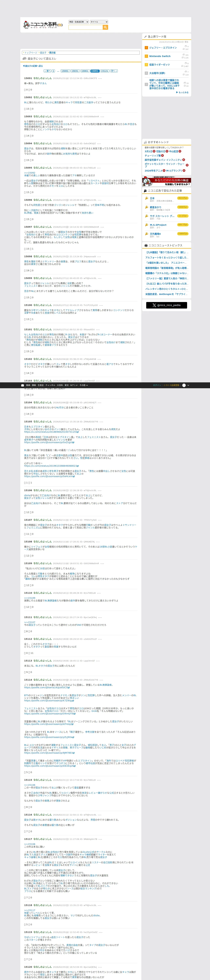This screenshot has height=980, width=210.
Task: Select the 15121- page tab
Action: (x=105, y=71)
